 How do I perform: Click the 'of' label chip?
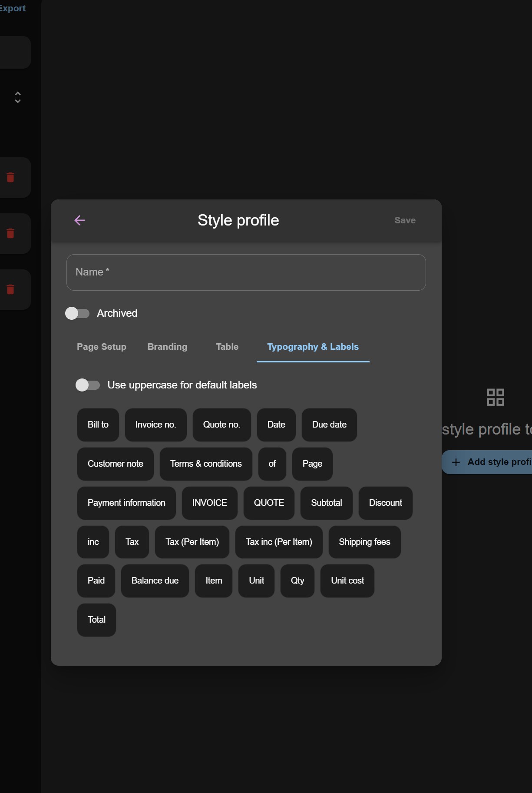pos(272,464)
